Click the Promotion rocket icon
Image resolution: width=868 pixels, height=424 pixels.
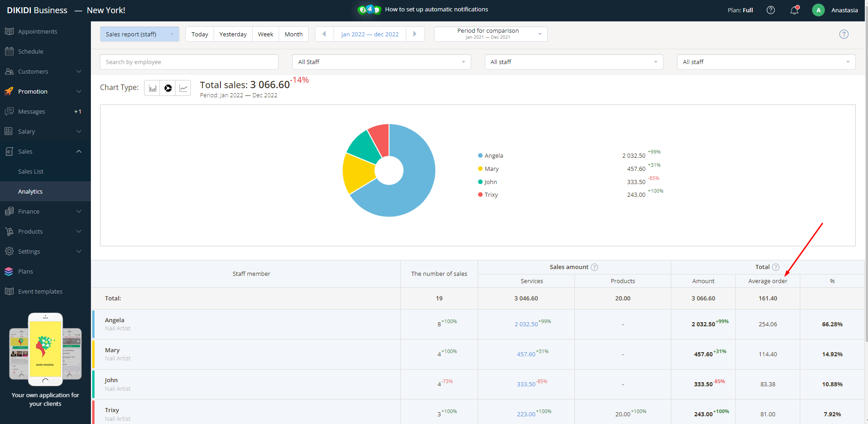click(x=9, y=91)
